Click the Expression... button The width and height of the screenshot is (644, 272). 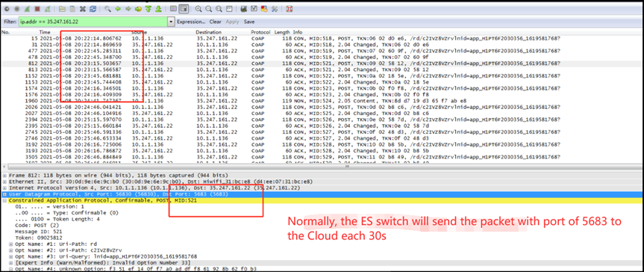tap(191, 22)
